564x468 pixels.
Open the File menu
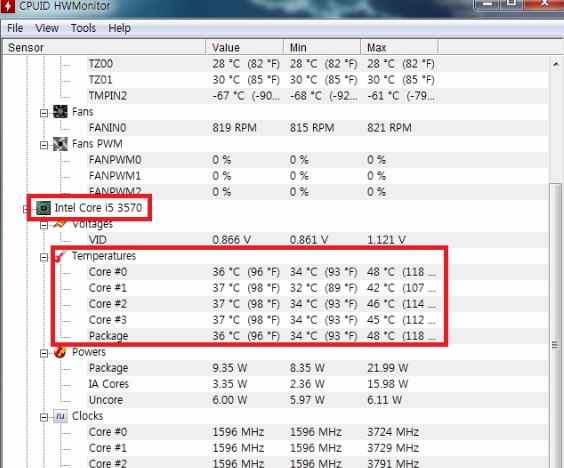[15, 28]
